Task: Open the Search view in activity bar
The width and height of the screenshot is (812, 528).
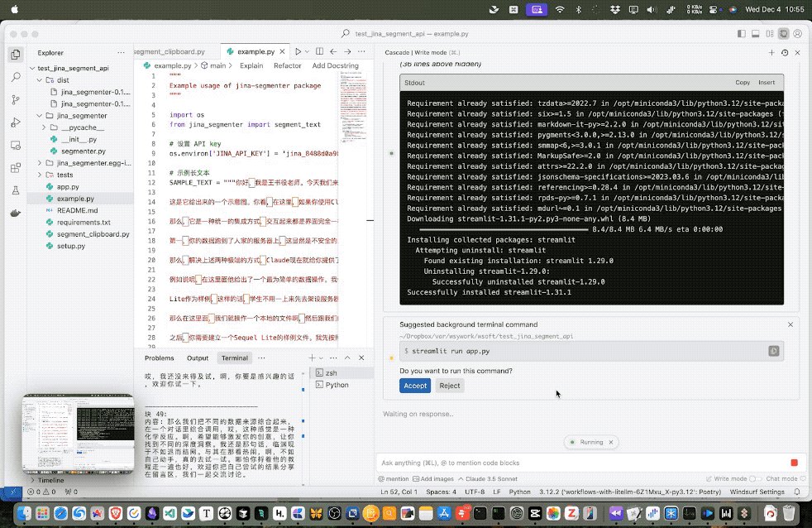Action: click(x=16, y=77)
